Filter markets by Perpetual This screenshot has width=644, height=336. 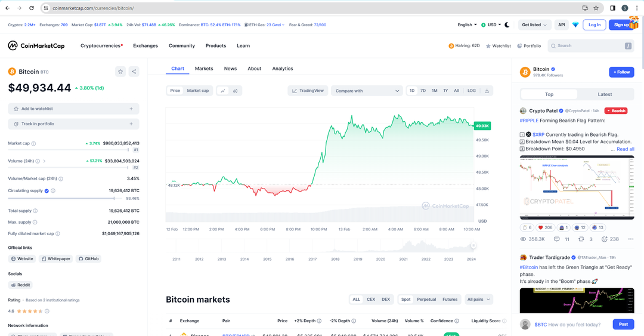coord(426,300)
